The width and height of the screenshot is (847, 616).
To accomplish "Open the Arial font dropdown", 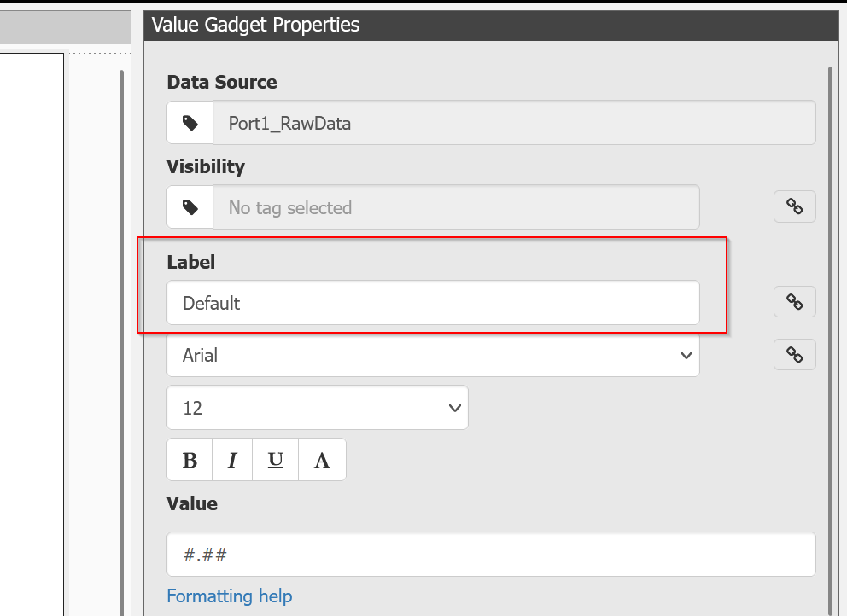I will tap(433, 355).
